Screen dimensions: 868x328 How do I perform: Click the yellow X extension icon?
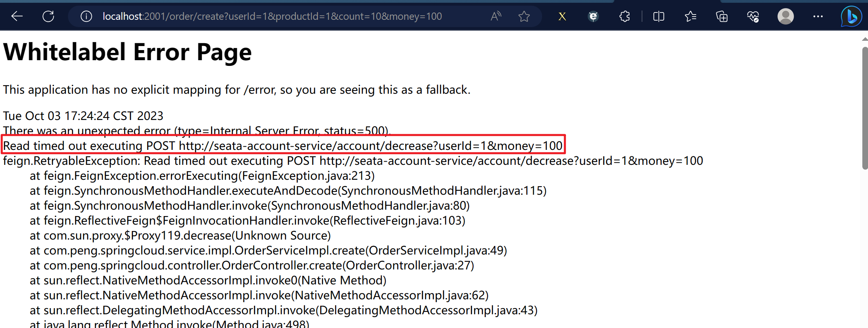(562, 17)
